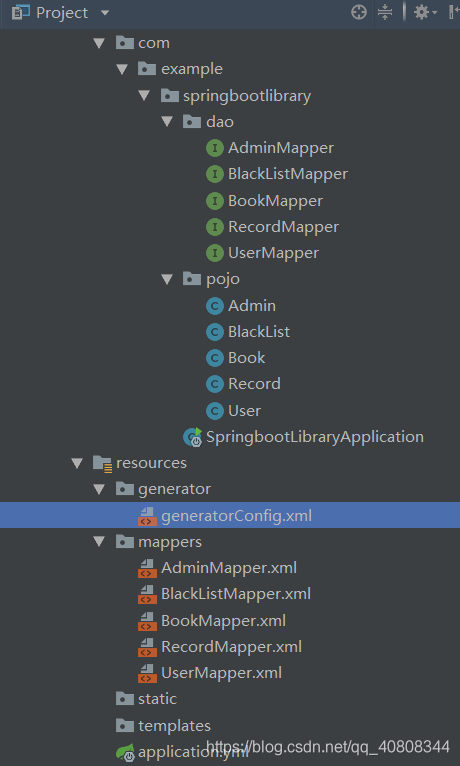
Task: Select UserMapper.xml file
Action: 222,673
